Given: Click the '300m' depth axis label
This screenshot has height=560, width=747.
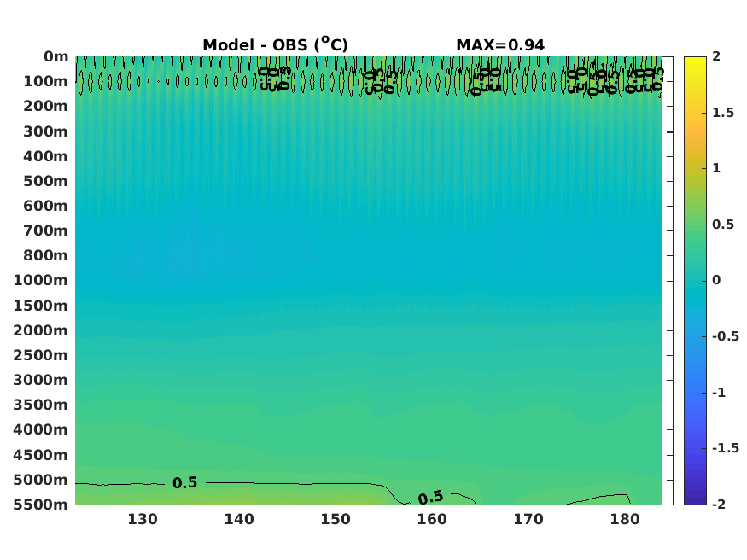Looking at the screenshot, I should 46,131.
